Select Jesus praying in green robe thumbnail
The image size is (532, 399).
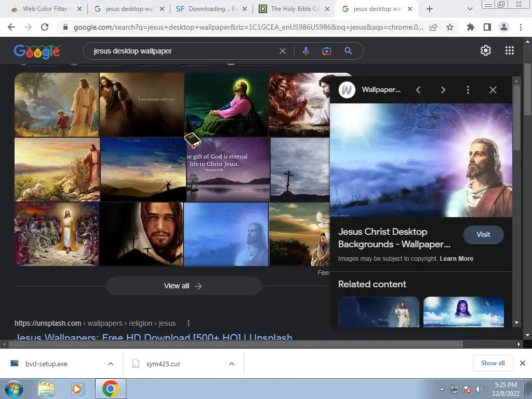227,104
